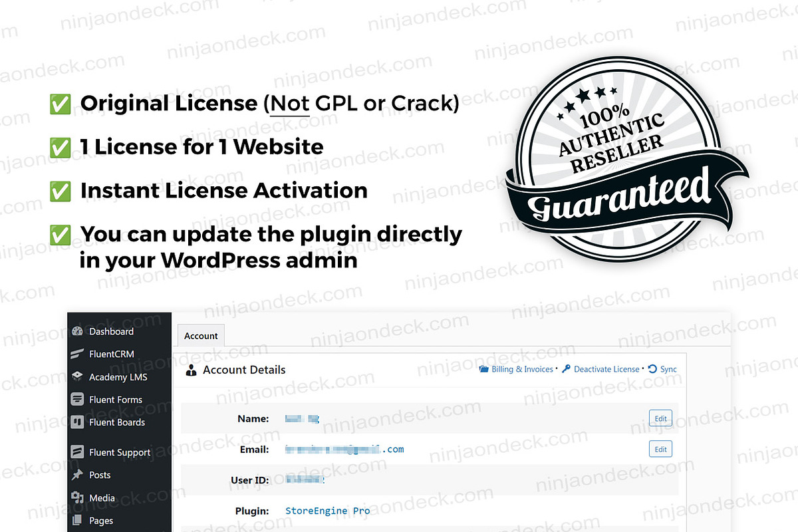
Task: Click the key icon beside Deactivate License
Action: [x=567, y=369]
